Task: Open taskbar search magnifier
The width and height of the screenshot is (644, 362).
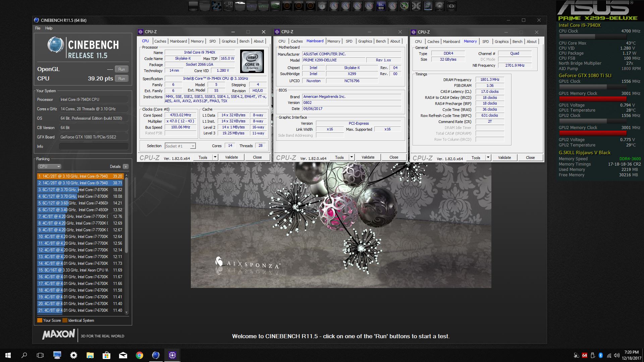Action: point(24,355)
